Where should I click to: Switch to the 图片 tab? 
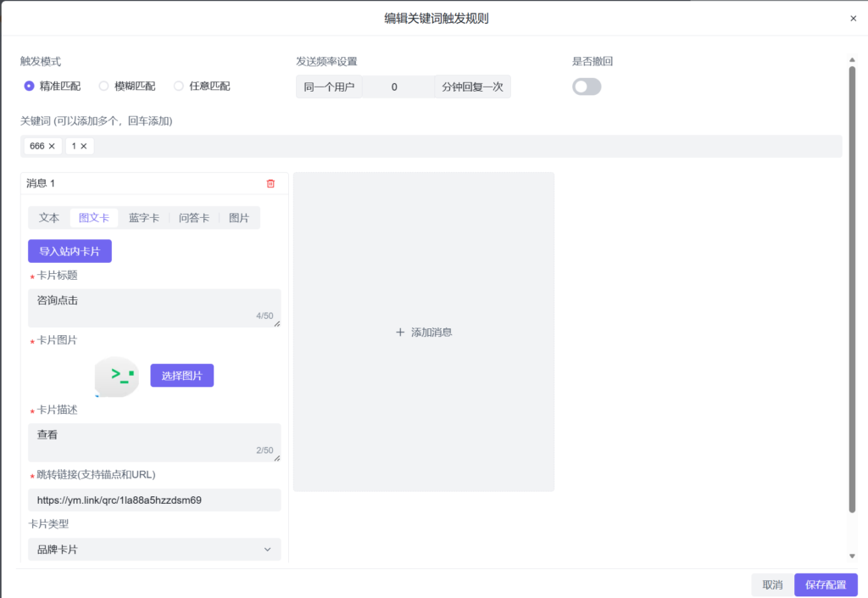coord(239,218)
